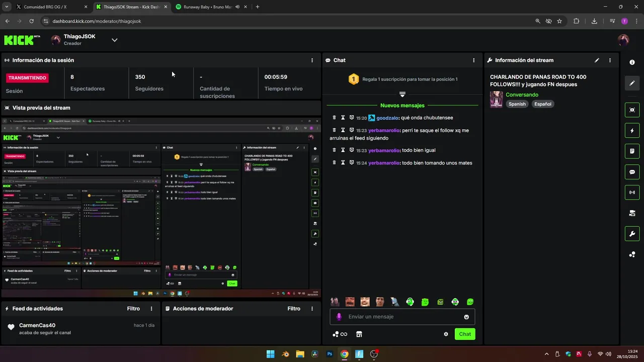Switch to the Comunidad BRG OG / X tab

(x=52, y=7)
